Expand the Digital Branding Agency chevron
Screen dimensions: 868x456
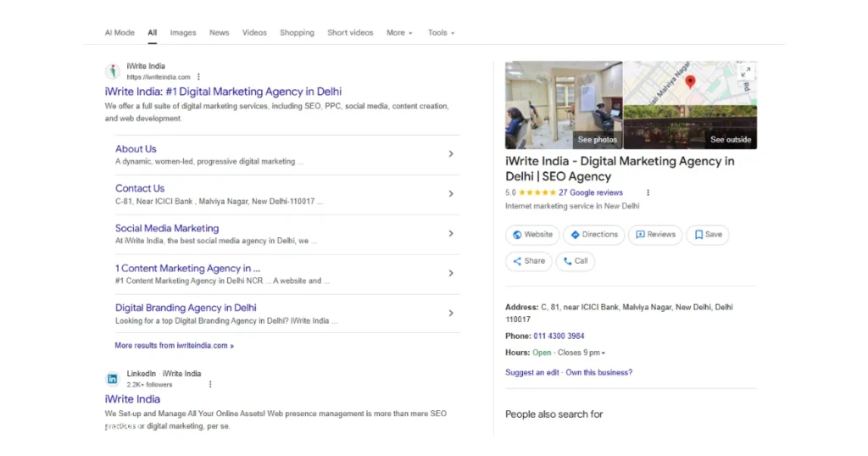click(451, 314)
